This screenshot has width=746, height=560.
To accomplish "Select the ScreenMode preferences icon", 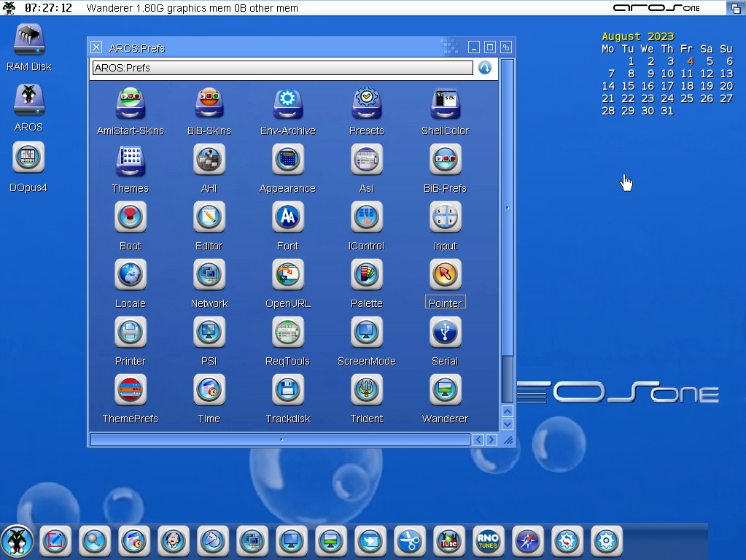I will [366, 332].
